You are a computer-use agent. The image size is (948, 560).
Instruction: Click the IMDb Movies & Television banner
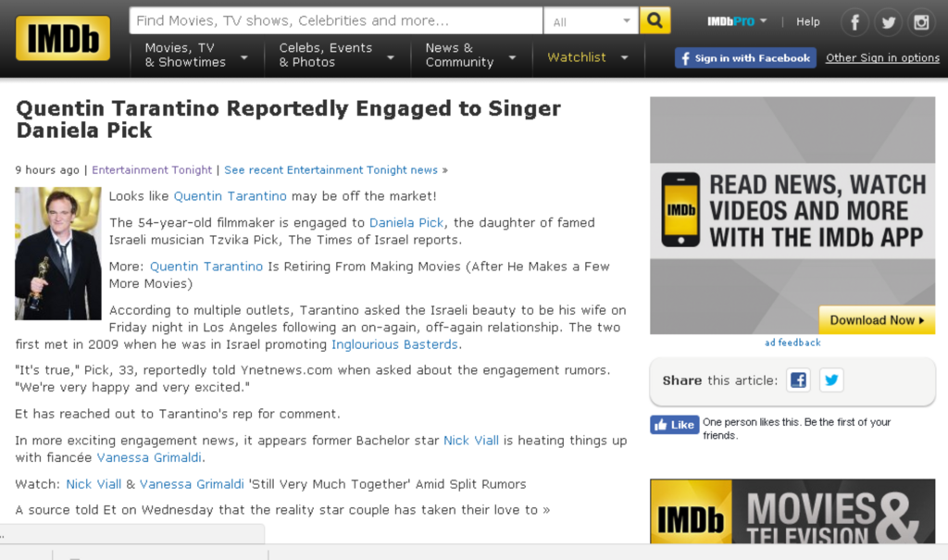(792, 511)
